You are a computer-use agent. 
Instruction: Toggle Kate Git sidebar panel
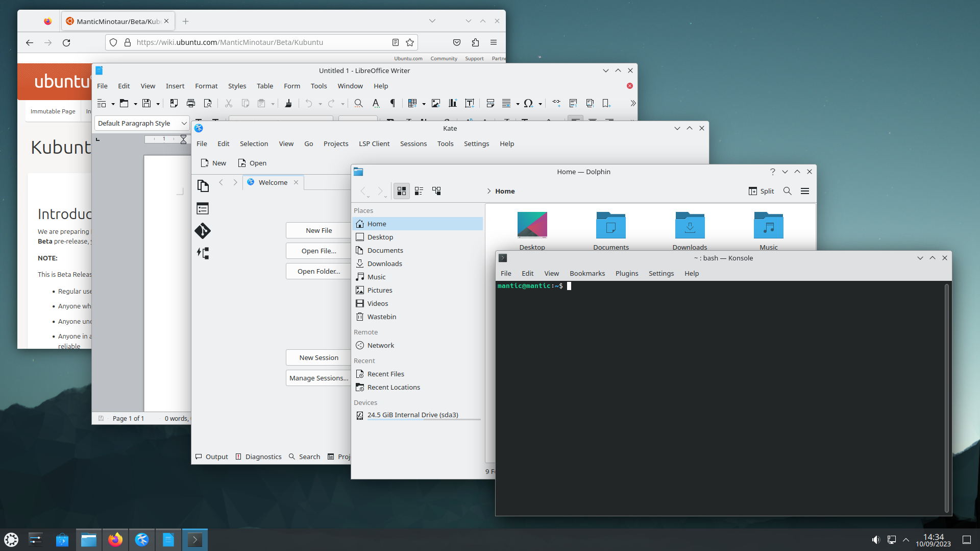[203, 231]
